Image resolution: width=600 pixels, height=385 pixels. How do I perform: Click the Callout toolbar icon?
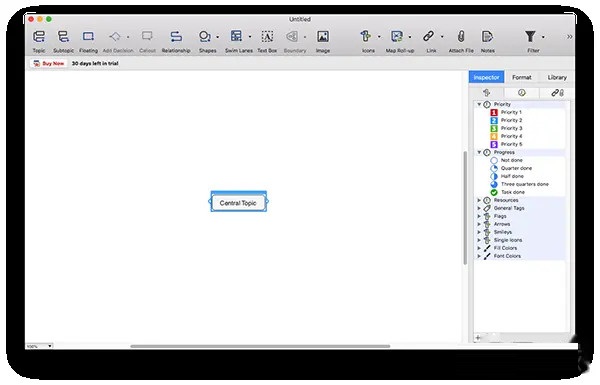point(147,37)
